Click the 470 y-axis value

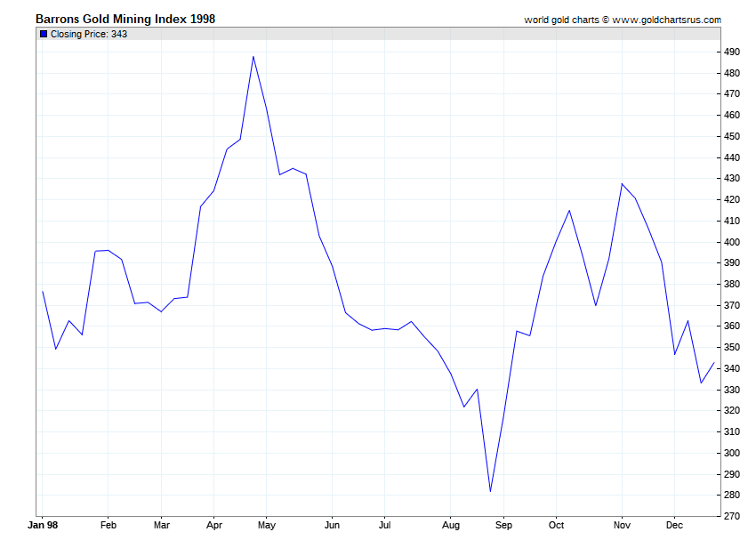[732, 94]
